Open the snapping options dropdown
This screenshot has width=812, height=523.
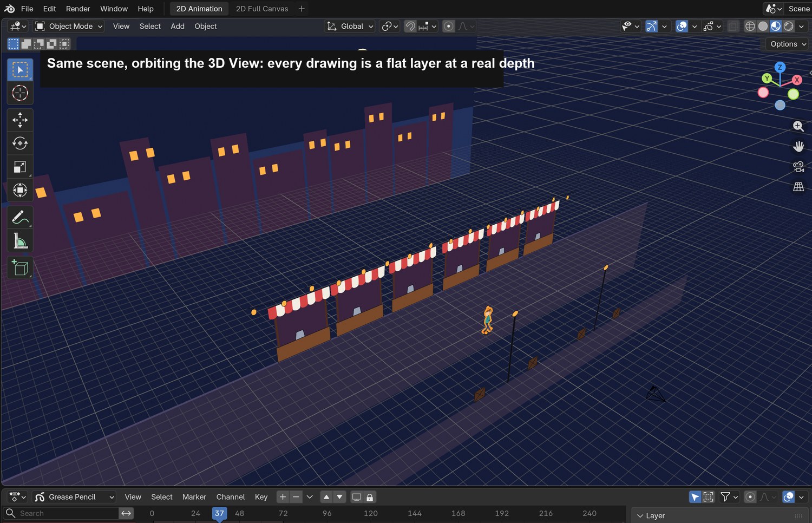[428, 26]
